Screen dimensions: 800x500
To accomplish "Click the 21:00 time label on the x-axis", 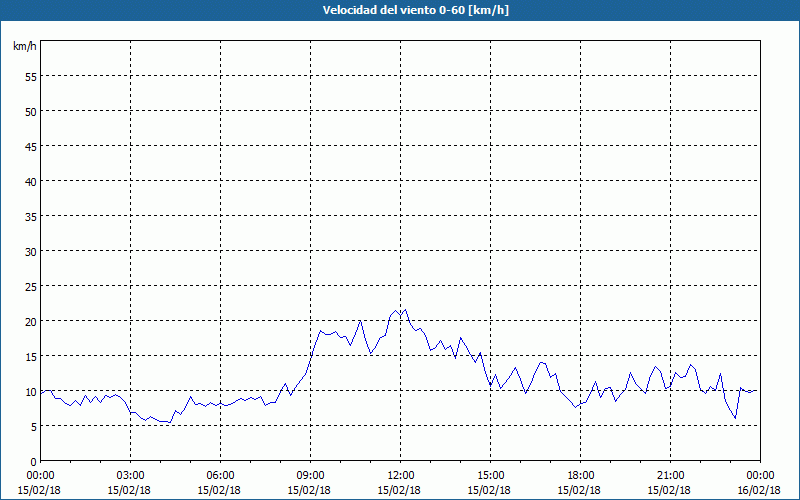I will 670,475.
